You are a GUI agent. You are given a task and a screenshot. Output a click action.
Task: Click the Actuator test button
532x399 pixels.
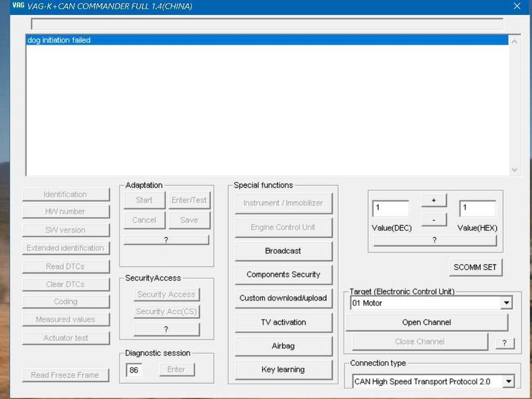point(66,338)
